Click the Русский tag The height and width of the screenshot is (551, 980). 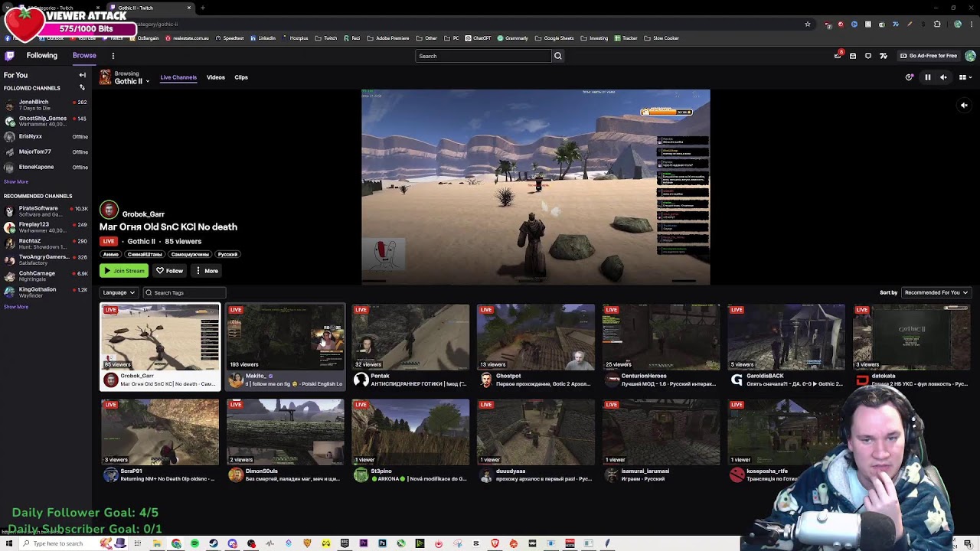(227, 254)
